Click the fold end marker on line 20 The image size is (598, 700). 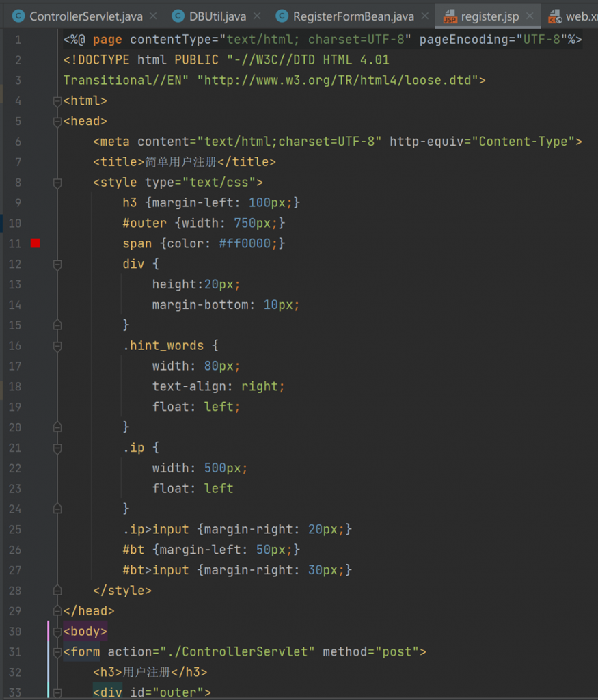[57, 427]
